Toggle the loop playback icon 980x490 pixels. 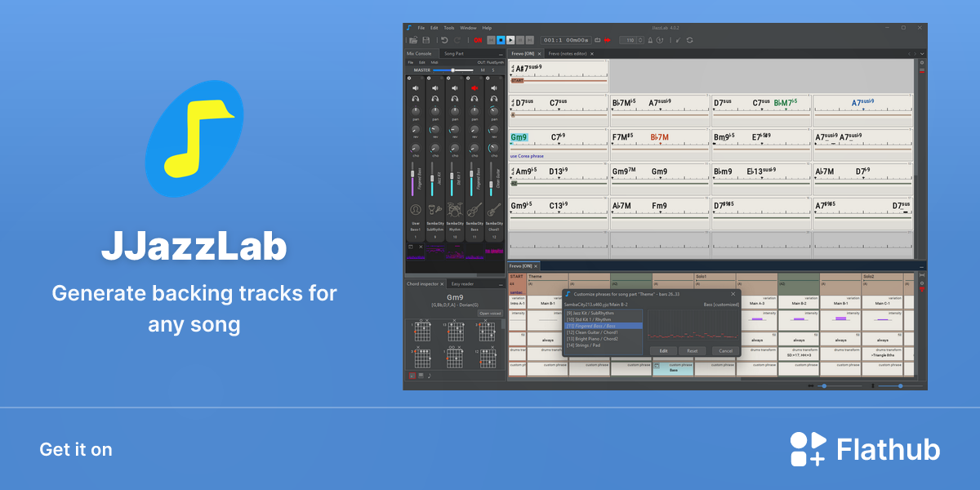click(x=598, y=40)
